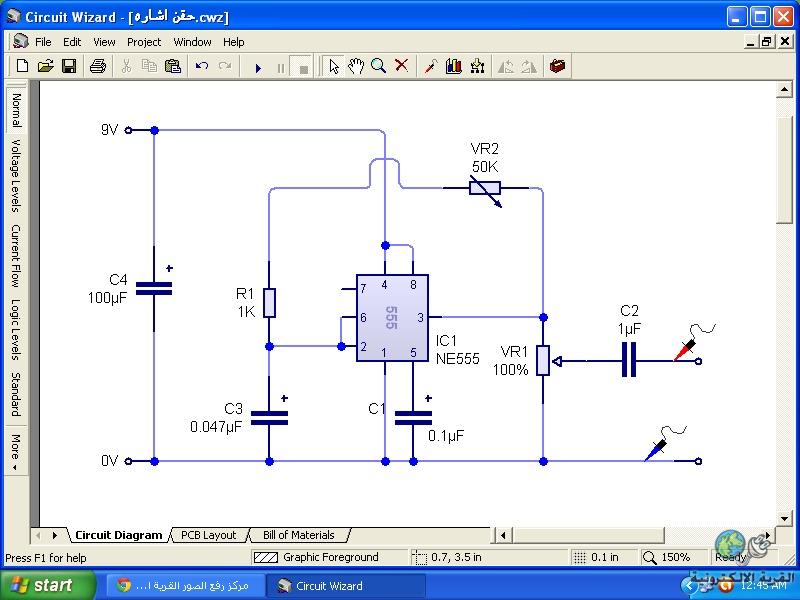
Task: Select the red X Delete tool
Action: (x=402, y=65)
